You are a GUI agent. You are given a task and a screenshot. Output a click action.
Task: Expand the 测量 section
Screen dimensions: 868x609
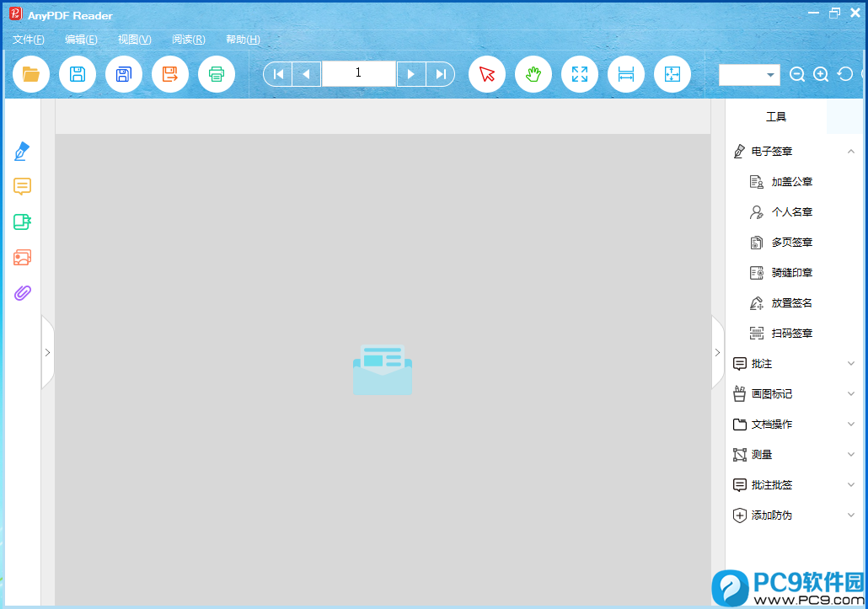(x=851, y=455)
